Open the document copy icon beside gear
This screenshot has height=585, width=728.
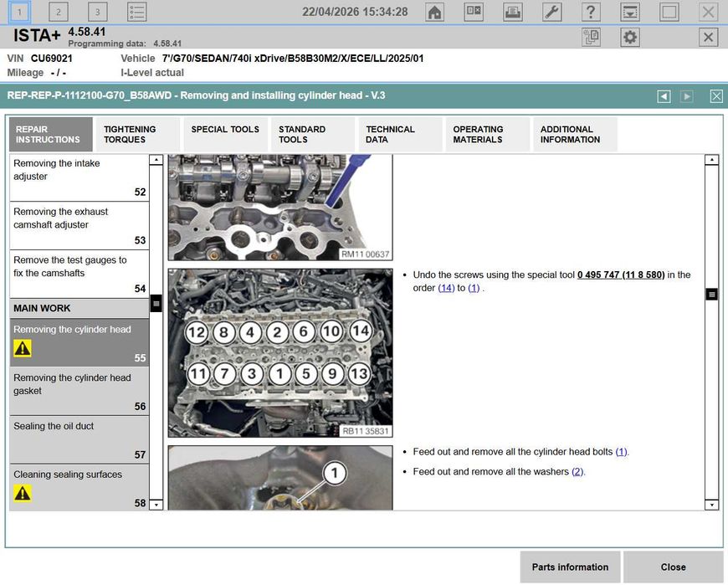coord(591,37)
